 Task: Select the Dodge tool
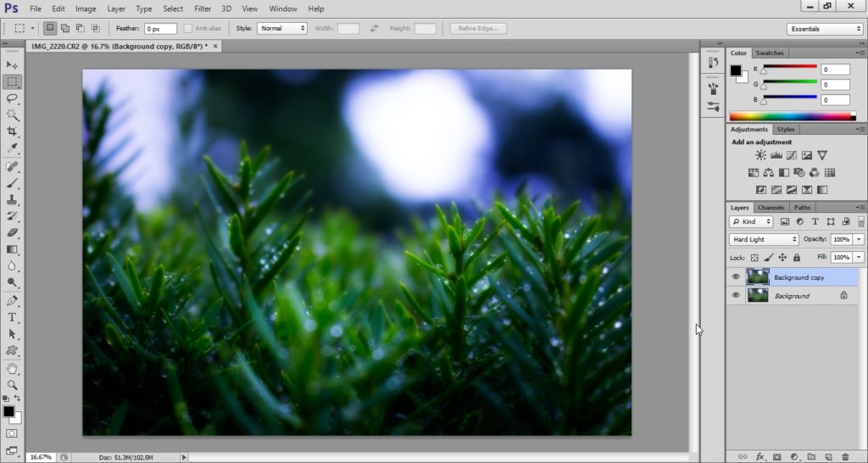tap(12, 282)
